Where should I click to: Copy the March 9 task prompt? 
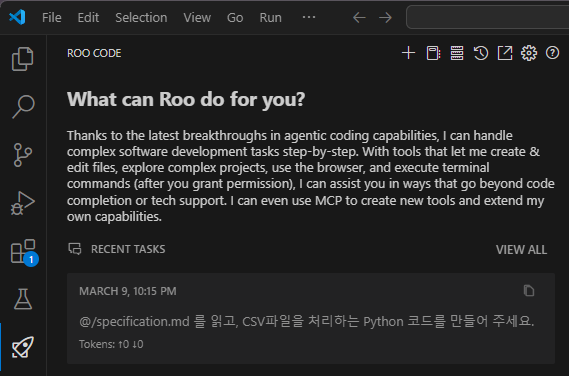(x=529, y=291)
